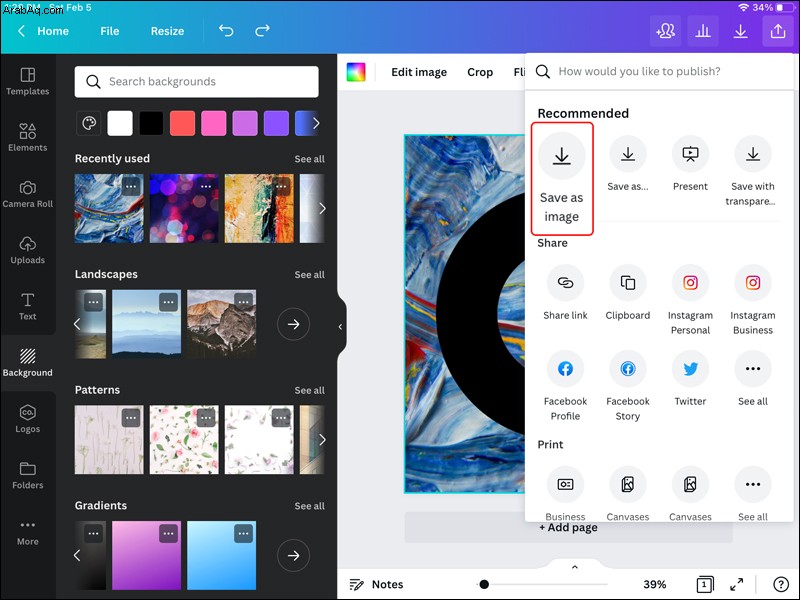The width and height of the screenshot is (800, 600).
Task: Select the blue paint recently used thumbnail
Action: click(x=109, y=208)
